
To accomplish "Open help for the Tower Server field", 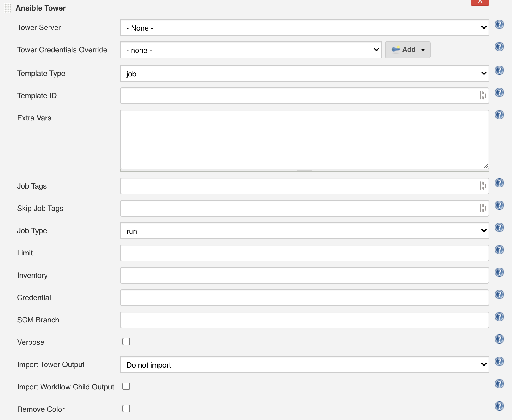I will 499,24.
